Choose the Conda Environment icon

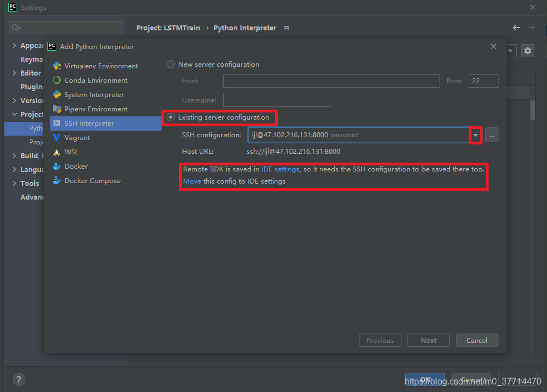tap(57, 80)
